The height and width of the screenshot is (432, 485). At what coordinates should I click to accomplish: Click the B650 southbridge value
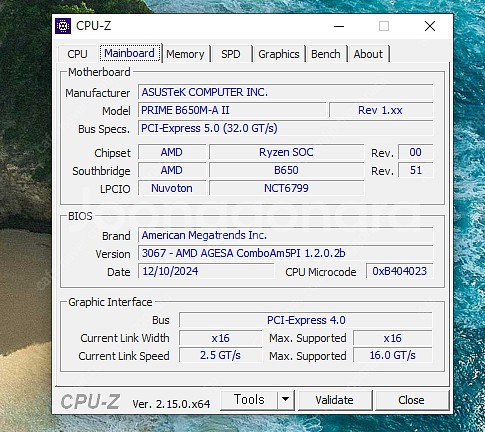point(286,170)
